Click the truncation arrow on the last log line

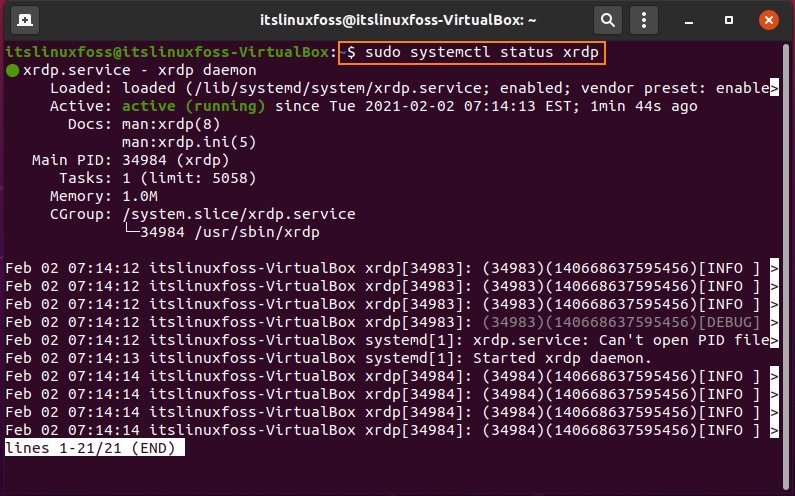tap(774, 431)
